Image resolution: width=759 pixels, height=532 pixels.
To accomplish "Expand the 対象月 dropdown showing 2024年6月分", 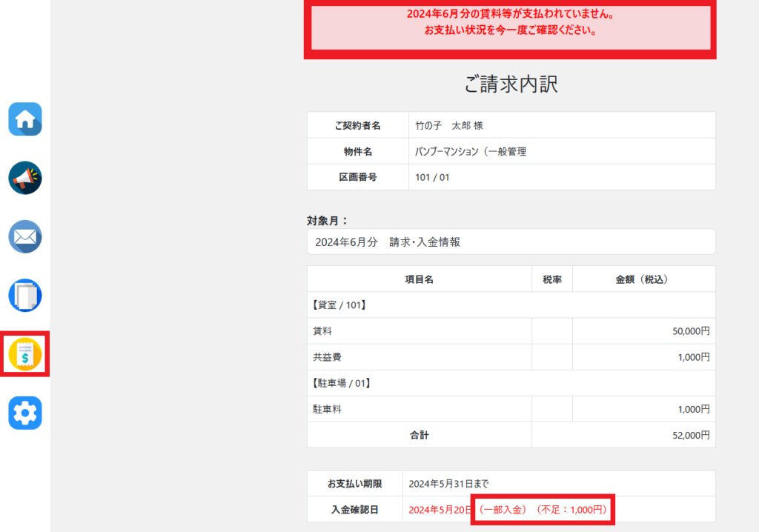I will tap(511, 242).
